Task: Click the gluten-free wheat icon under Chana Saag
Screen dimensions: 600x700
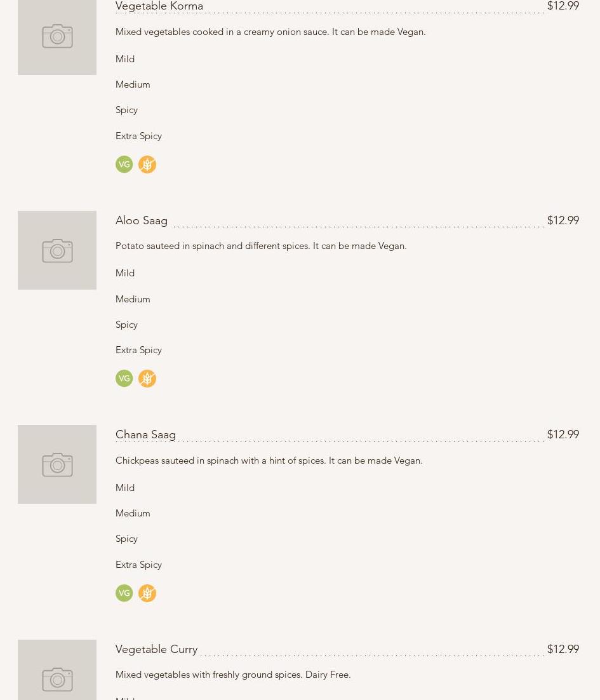Action: click(147, 593)
